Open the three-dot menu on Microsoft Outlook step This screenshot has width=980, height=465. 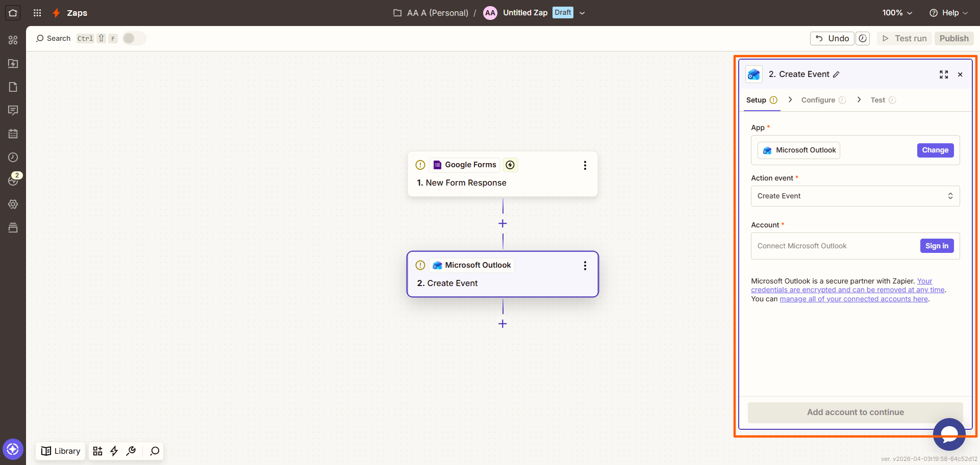point(585,266)
